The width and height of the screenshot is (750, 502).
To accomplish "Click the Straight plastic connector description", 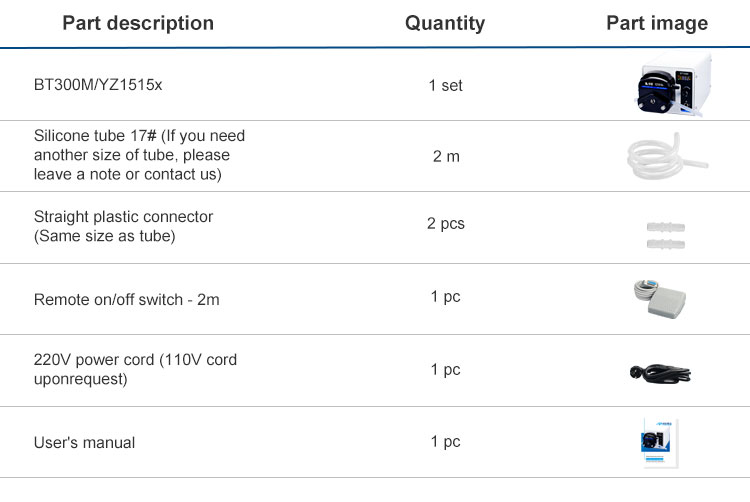I will [x=123, y=226].
